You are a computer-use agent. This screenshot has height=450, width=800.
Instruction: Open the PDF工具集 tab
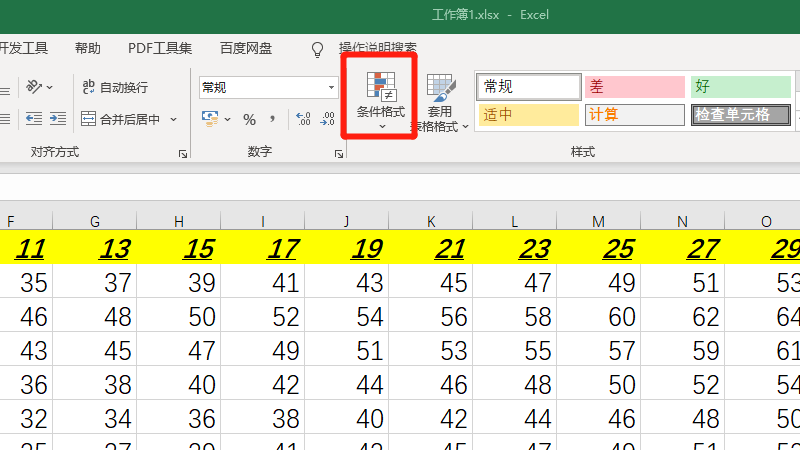160,48
